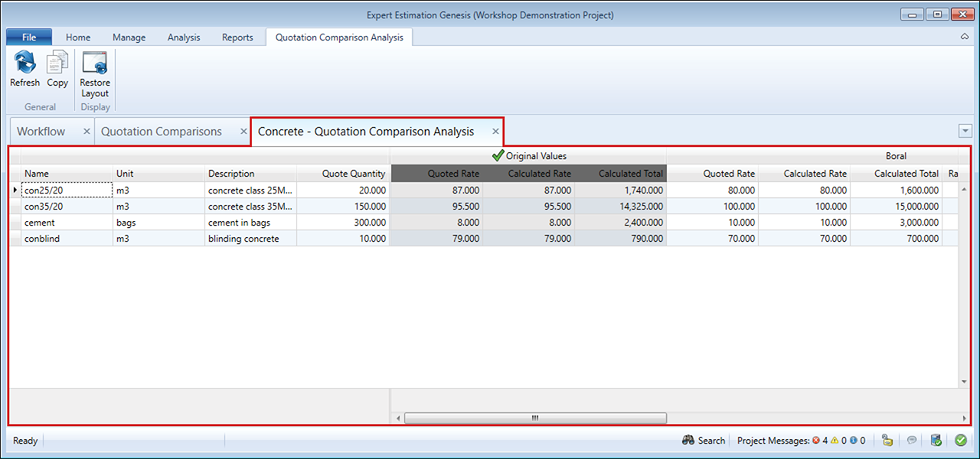Click the database status icon
The width and height of the screenshot is (980, 459).
pos(936,441)
